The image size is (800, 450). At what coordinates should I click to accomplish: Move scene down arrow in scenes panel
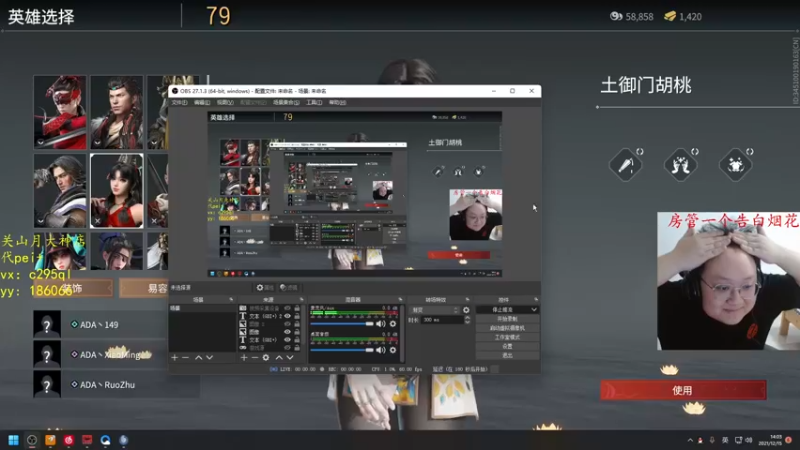click(209, 358)
